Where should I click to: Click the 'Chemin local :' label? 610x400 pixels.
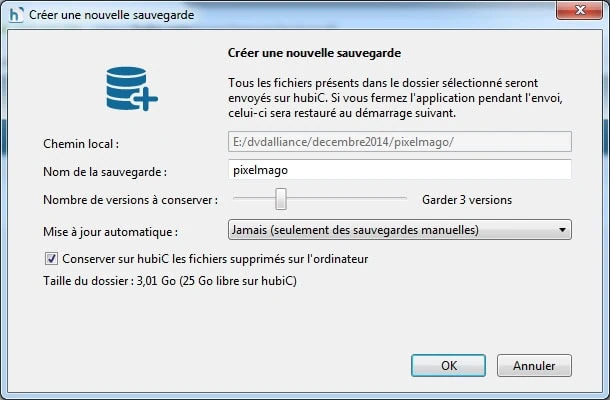tap(81, 144)
